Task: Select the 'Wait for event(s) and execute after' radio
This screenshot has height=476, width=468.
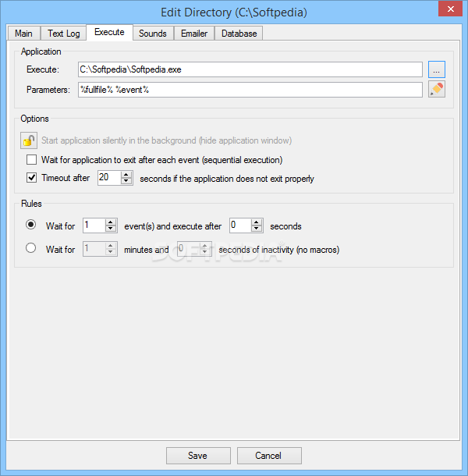Action: tap(30, 225)
